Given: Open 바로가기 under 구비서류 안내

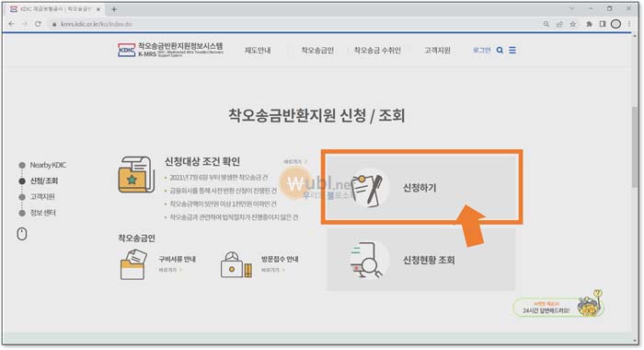Looking at the screenshot, I should [x=170, y=270].
